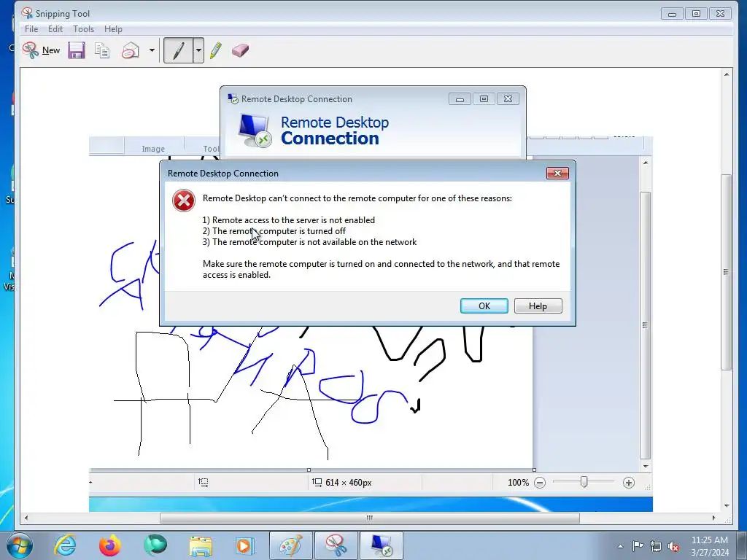Switch to Paint in the taskbar

click(290, 545)
